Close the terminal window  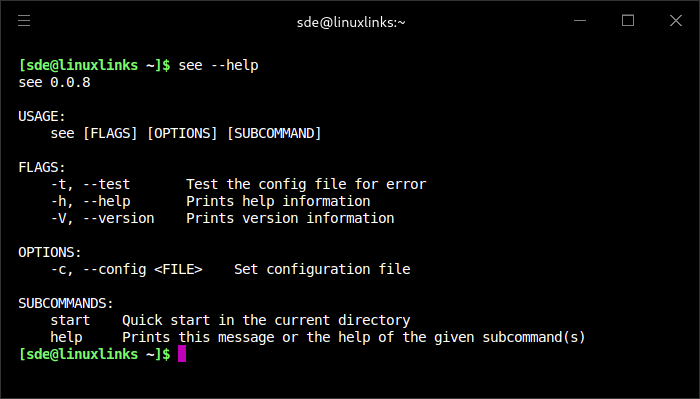tap(676, 21)
